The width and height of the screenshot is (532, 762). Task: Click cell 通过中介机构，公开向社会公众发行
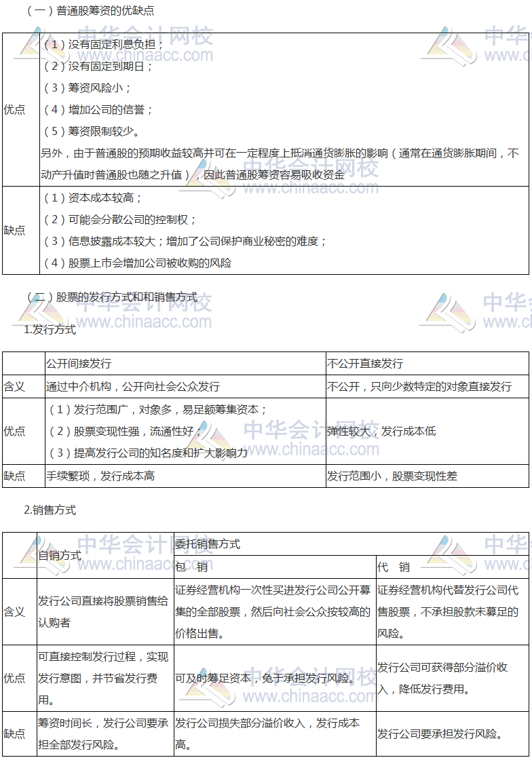click(133, 387)
